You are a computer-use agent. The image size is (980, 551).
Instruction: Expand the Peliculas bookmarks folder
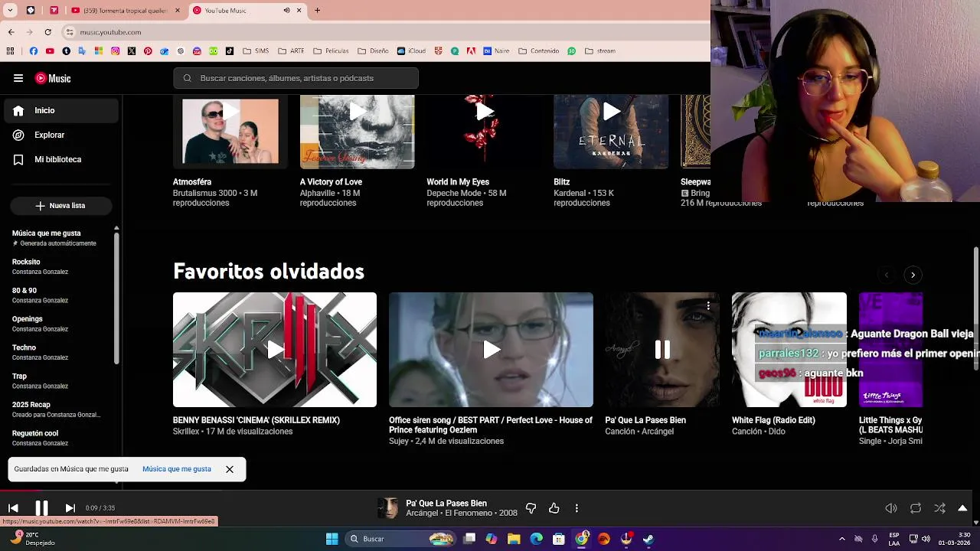[331, 51]
